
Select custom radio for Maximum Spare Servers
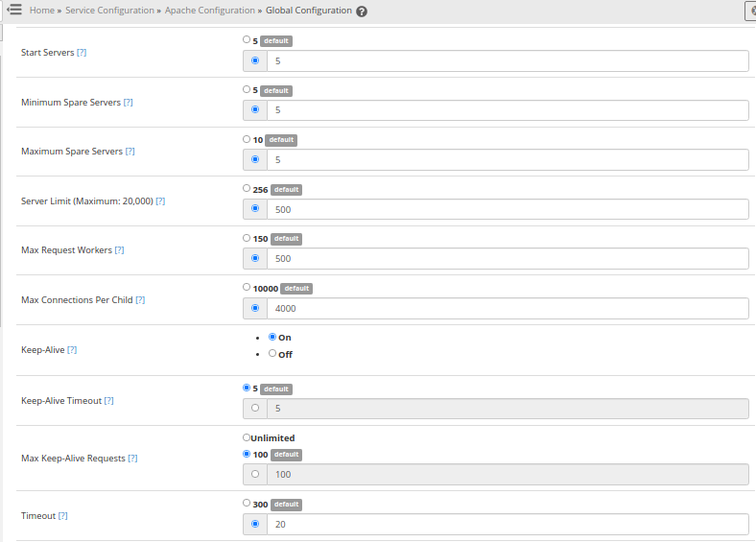pyautogui.click(x=255, y=159)
